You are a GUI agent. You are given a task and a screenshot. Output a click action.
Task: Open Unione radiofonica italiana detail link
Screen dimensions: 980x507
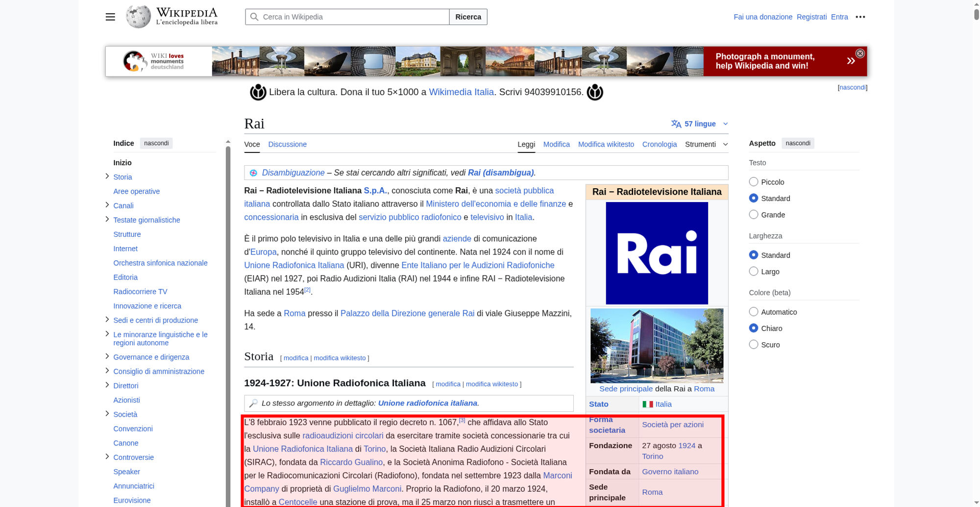[x=427, y=403]
